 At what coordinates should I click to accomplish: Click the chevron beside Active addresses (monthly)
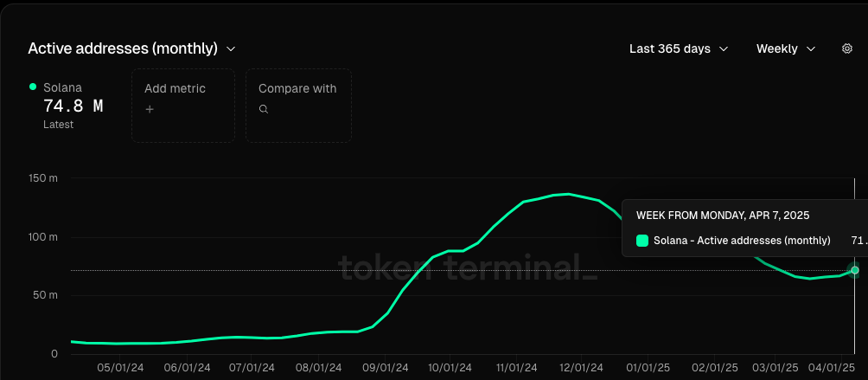[x=232, y=48]
